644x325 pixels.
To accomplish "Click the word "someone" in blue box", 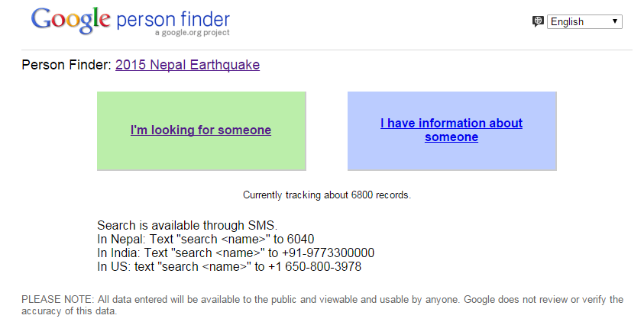I will [451, 137].
